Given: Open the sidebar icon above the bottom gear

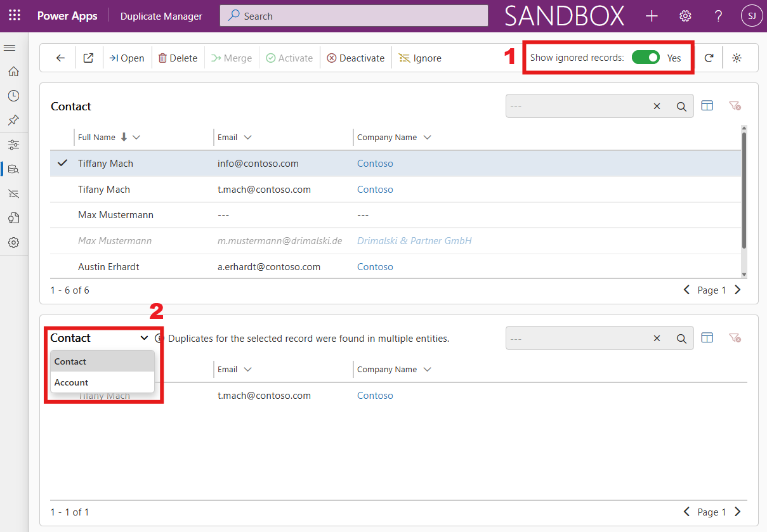Looking at the screenshot, I should 13,218.
